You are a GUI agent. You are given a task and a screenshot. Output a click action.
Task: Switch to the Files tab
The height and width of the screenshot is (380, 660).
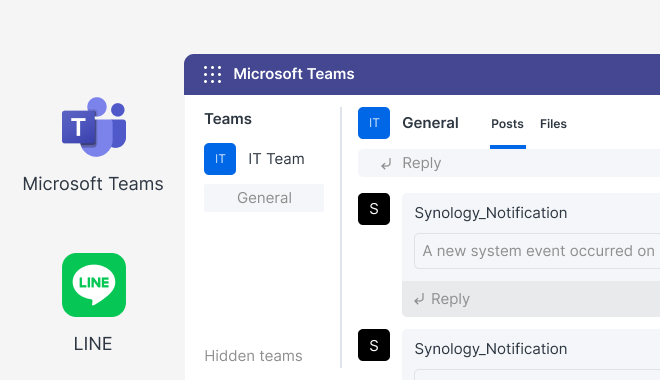553,124
